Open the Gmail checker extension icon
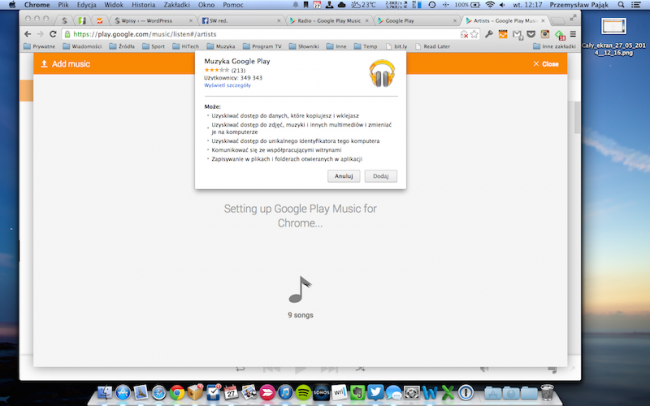 pos(517,34)
